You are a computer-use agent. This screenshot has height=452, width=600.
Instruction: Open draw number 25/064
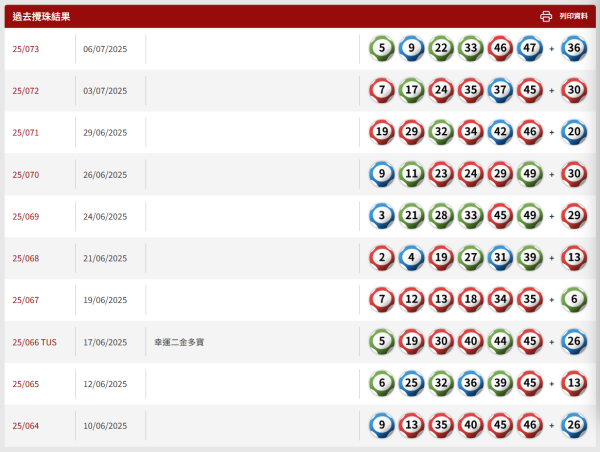(26, 426)
